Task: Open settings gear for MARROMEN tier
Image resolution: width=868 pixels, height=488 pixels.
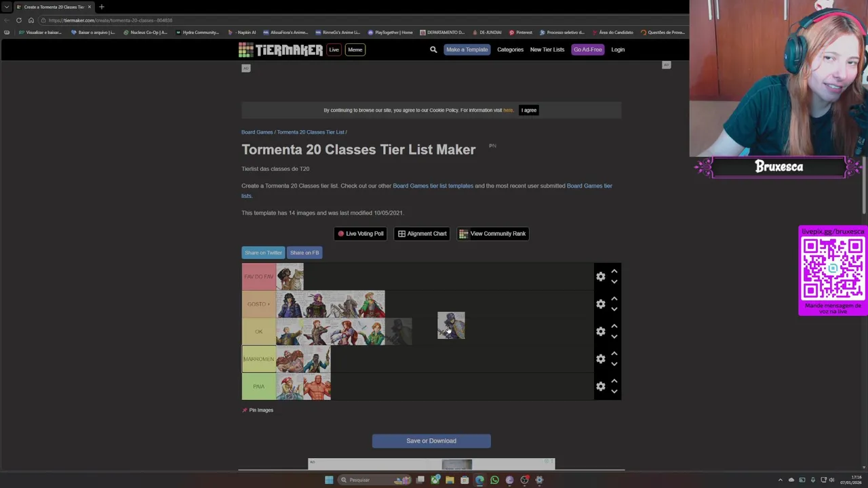Action: pos(601,359)
